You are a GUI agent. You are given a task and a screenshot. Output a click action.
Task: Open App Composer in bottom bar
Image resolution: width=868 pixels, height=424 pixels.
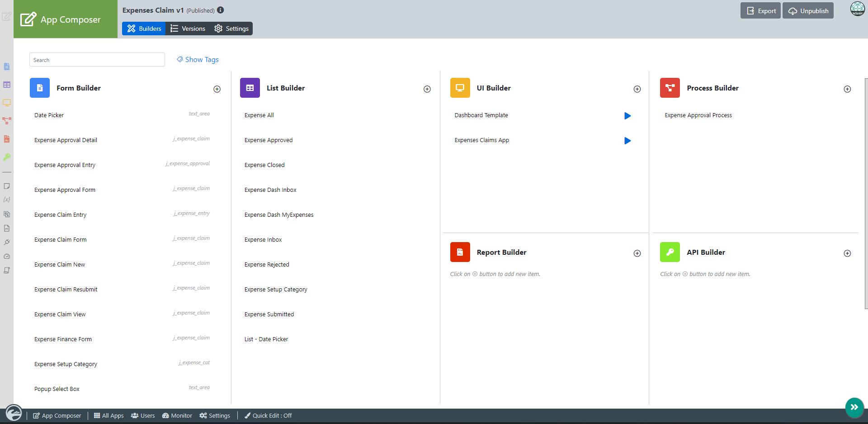coord(57,415)
